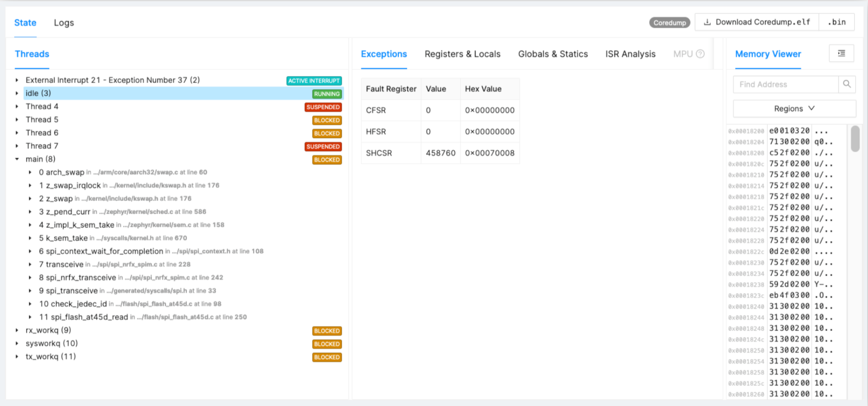The width and height of the screenshot is (868, 406).
Task: Expand Thread 4 entry
Action: [x=17, y=106]
